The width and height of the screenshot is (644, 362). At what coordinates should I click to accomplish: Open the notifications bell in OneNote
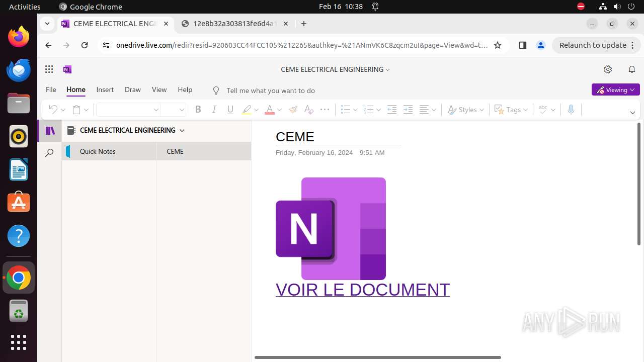[x=632, y=69]
